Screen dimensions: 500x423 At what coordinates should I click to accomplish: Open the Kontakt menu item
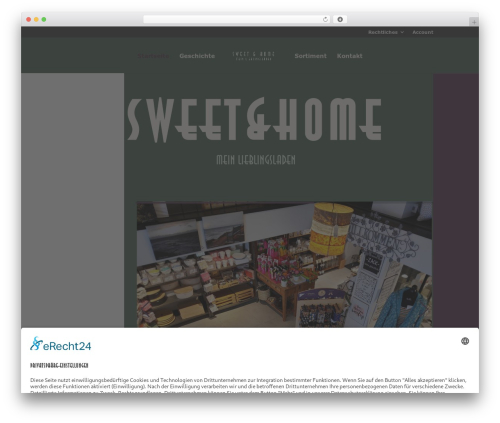click(x=349, y=56)
